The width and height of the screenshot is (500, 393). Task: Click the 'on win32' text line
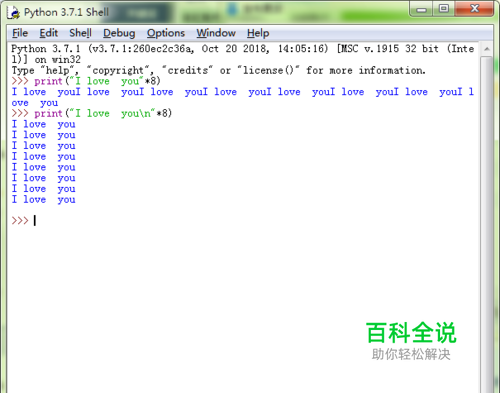46,60
